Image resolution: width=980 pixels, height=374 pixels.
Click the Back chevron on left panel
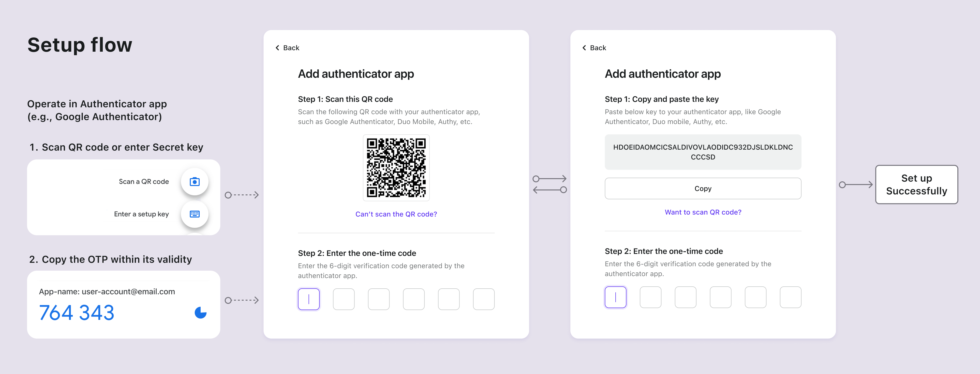click(x=278, y=47)
